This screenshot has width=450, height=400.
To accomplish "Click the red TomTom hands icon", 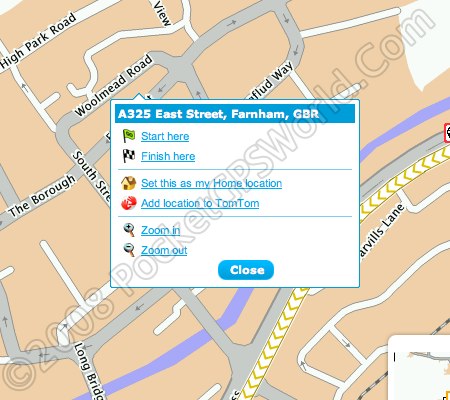I will click(129, 203).
